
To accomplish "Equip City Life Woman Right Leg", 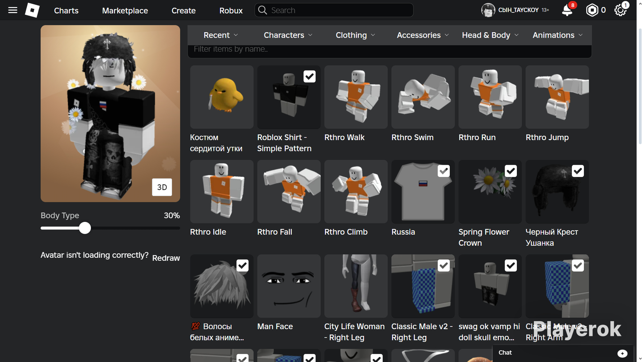I will [x=356, y=286].
